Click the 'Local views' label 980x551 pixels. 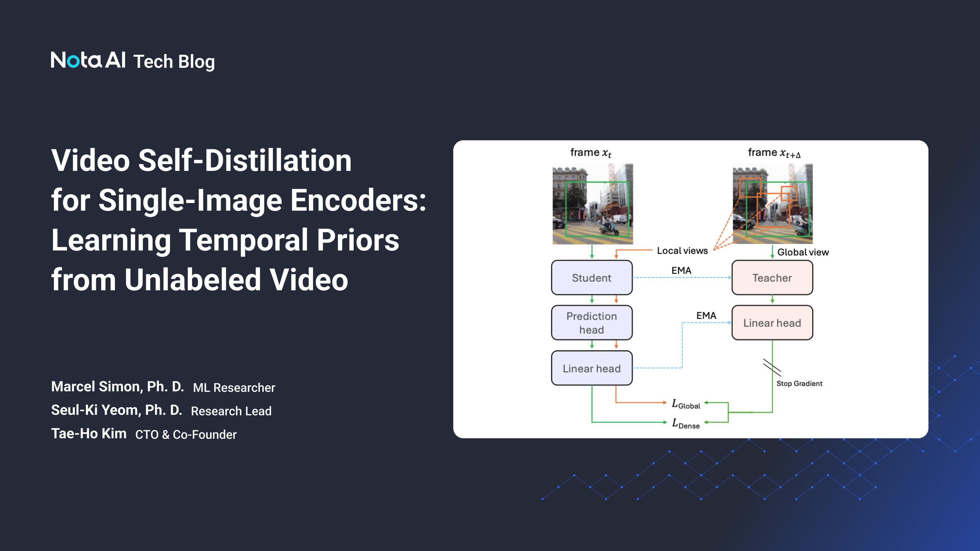[x=682, y=251]
